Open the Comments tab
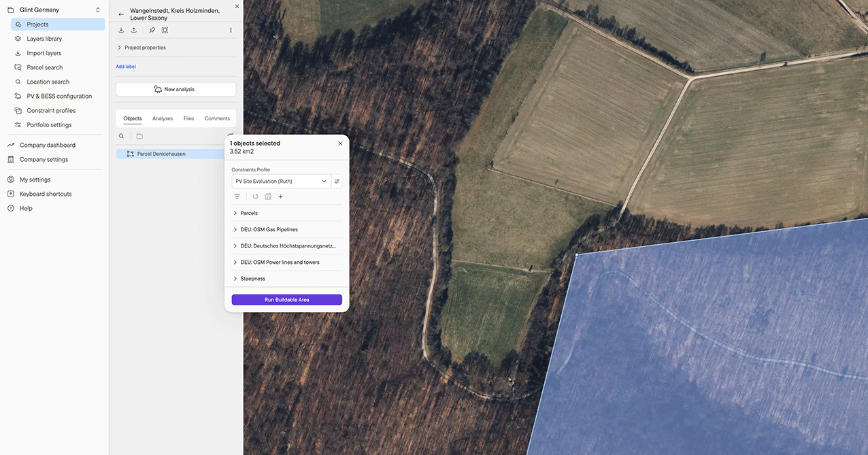 tap(217, 118)
